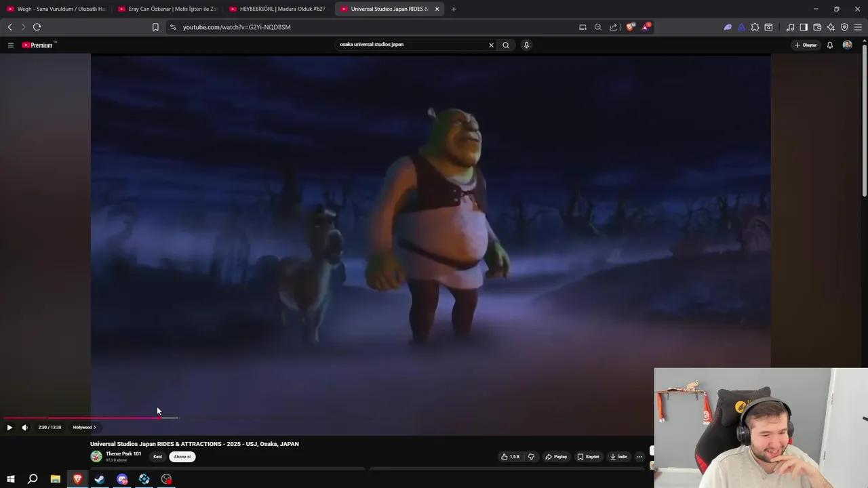Switch to Eray Can Özkenar tab

click(168, 9)
